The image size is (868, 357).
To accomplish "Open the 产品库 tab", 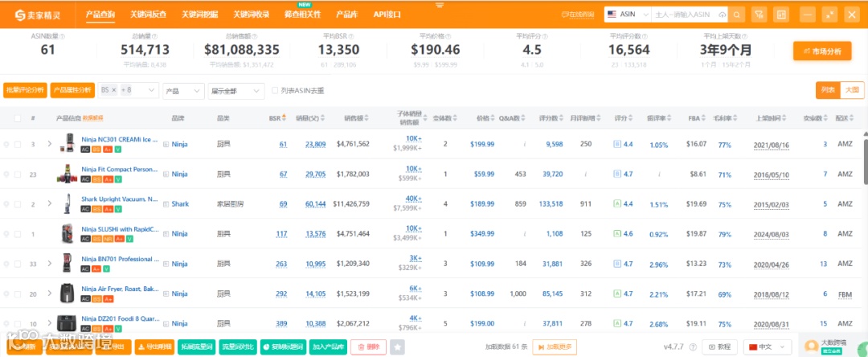I will [346, 14].
